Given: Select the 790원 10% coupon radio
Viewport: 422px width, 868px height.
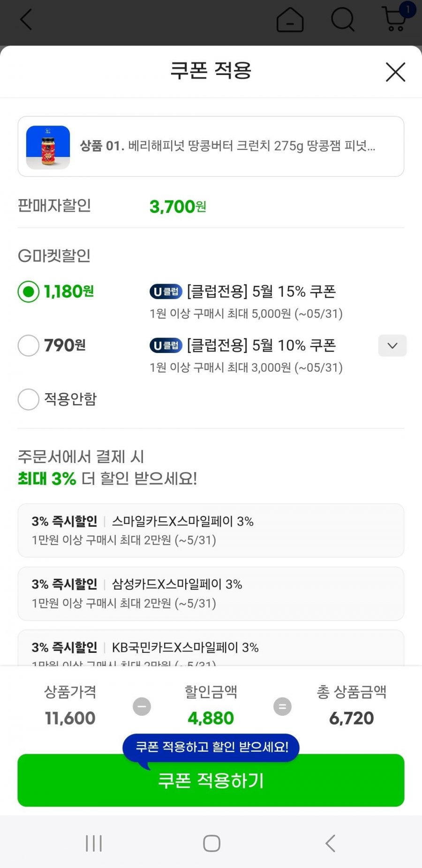Looking at the screenshot, I should pos(28,345).
